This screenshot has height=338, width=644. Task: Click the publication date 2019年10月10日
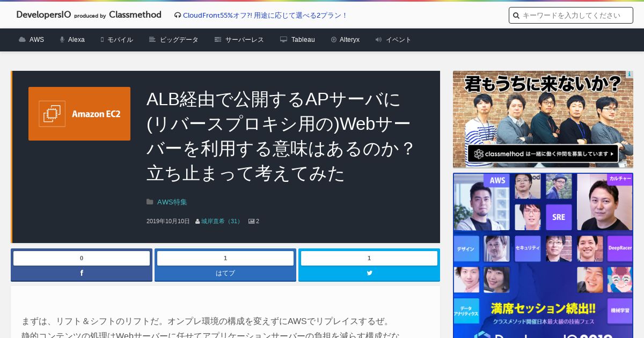168,221
